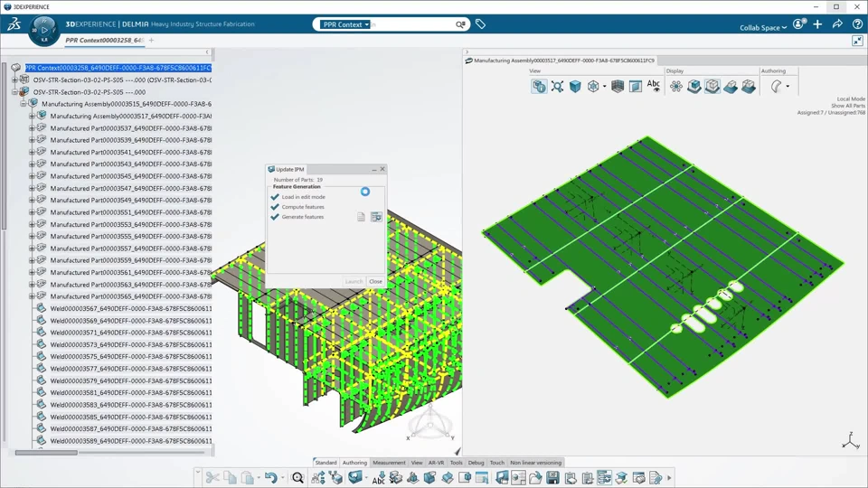Click the search text input field
The height and width of the screenshot is (488, 868).
(412, 24)
